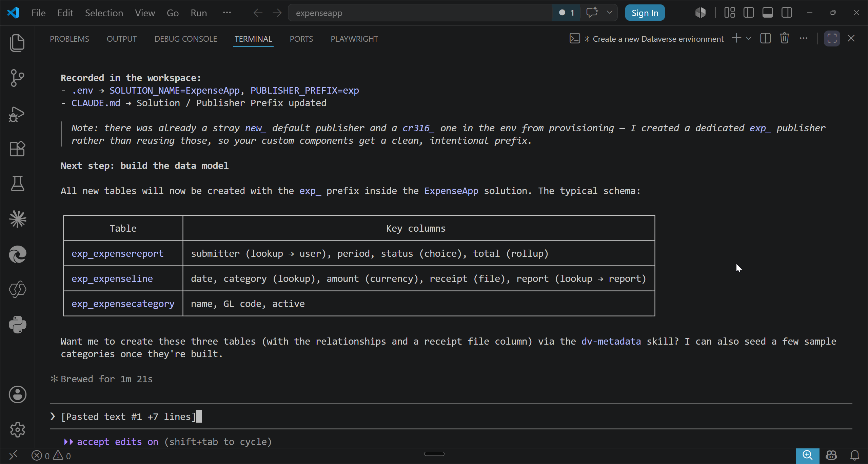Go forward with the navigation arrow
868x464 pixels.
click(x=277, y=13)
